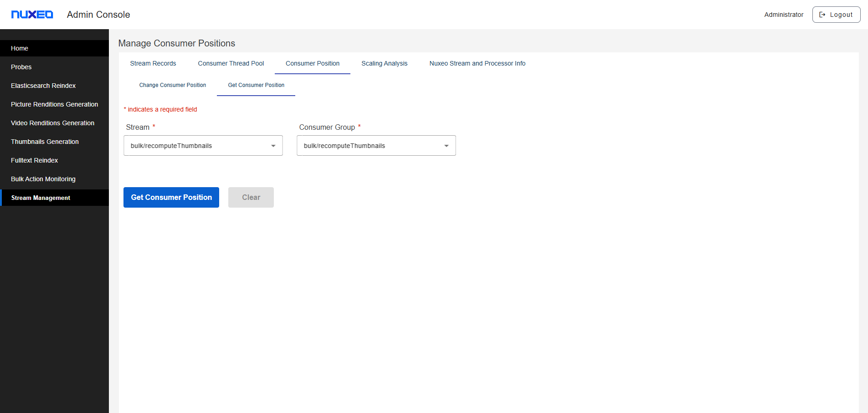Switch to the Stream Records tab
The height and width of the screenshot is (413, 868).
click(x=153, y=63)
